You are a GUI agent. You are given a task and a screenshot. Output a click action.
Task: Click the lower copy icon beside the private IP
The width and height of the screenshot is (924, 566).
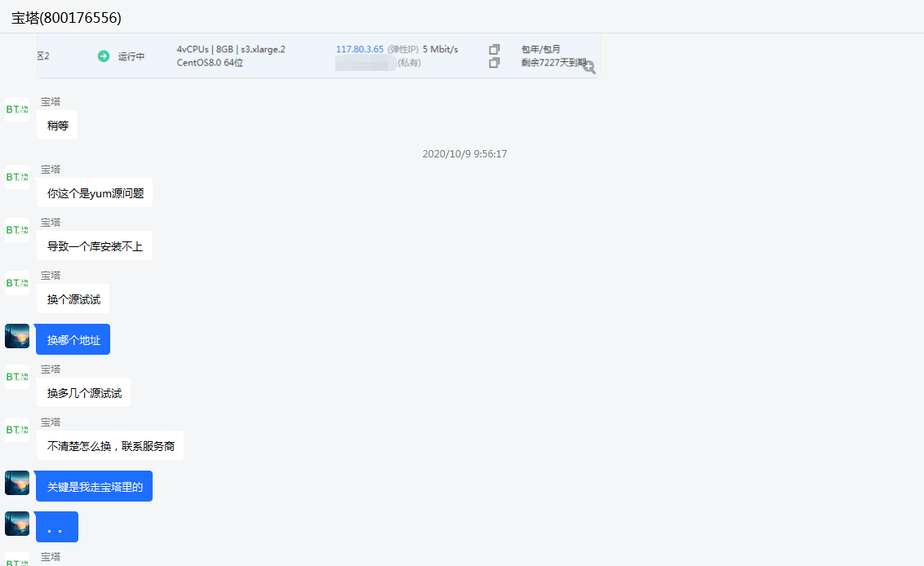[x=495, y=63]
